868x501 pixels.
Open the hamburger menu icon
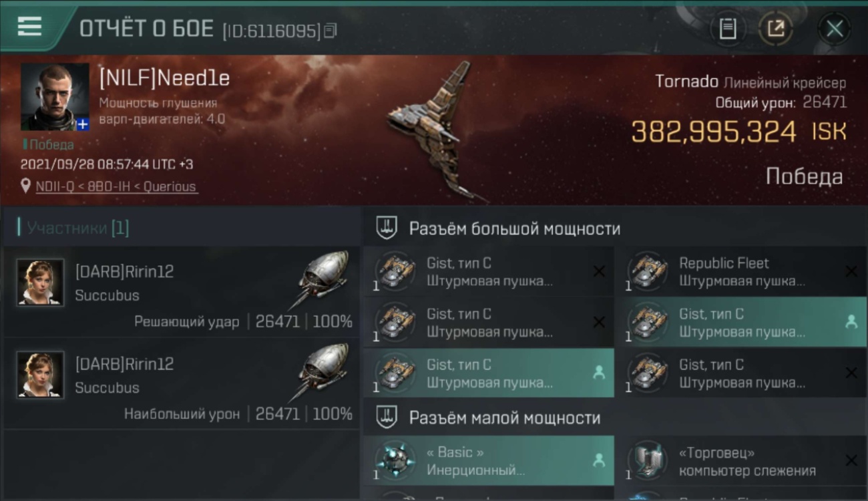29,27
